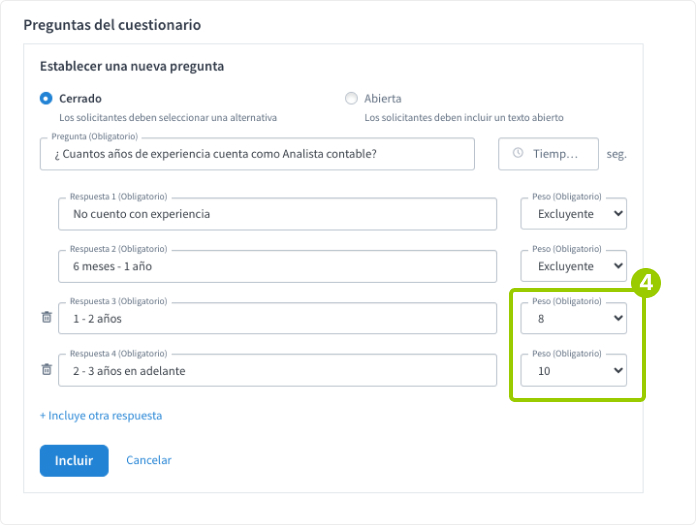Screen dimensions: 696x525
Task: Edit the '6 meses - 1 año' answer
Action: click(x=277, y=266)
